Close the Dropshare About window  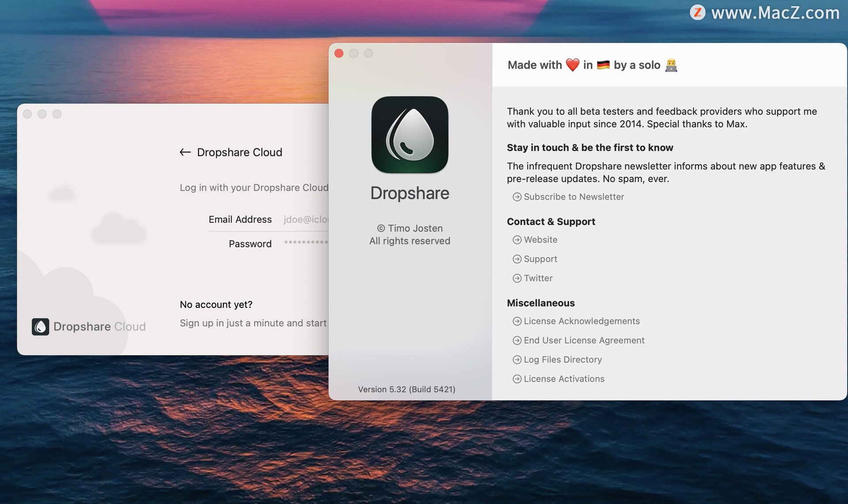(339, 53)
